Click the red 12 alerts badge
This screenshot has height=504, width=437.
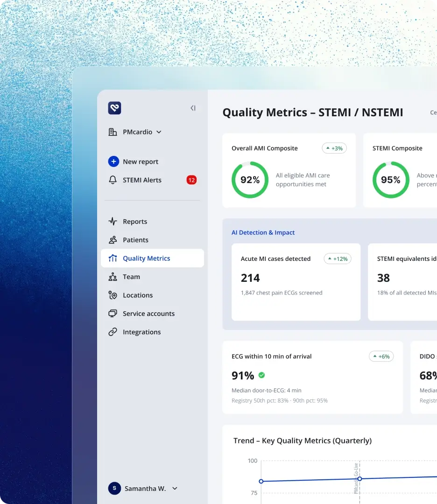(x=191, y=180)
